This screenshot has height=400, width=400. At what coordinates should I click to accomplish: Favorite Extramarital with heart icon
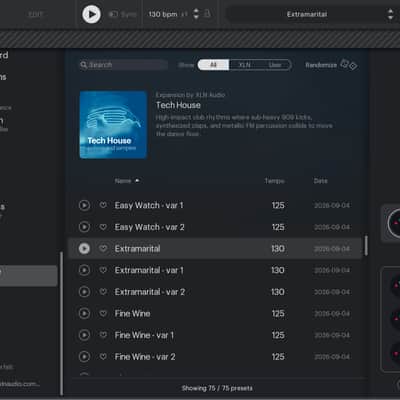(103, 248)
